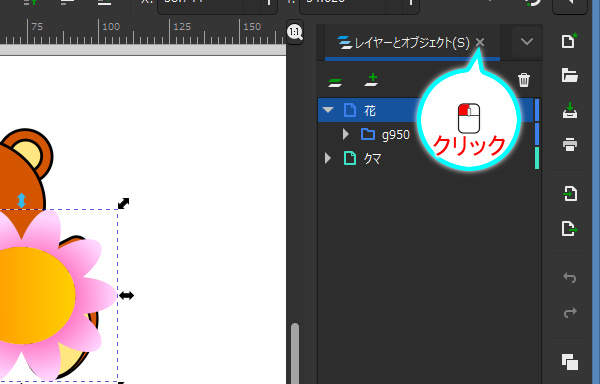Delete the selected layer with the trash icon

click(x=524, y=80)
